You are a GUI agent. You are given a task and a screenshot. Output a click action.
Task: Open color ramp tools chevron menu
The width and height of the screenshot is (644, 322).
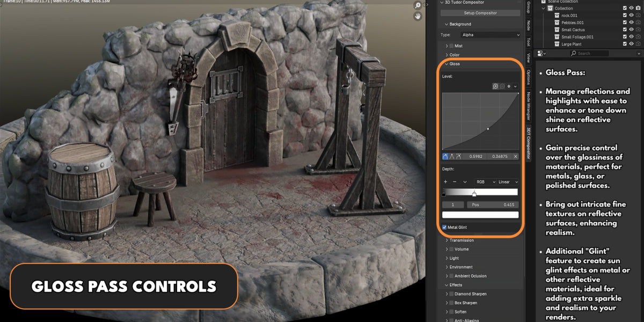point(465,182)
